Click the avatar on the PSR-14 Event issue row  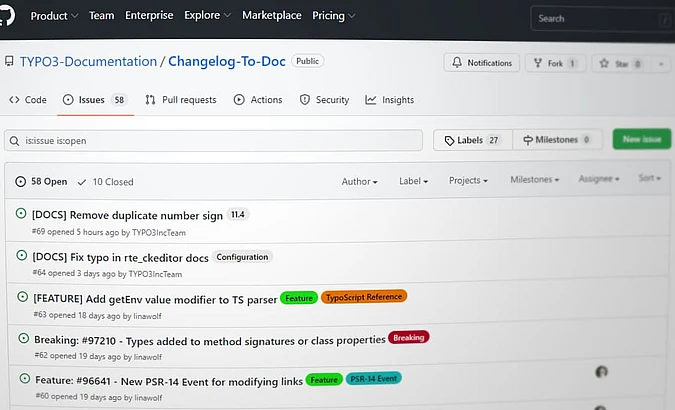pos(601,372)
